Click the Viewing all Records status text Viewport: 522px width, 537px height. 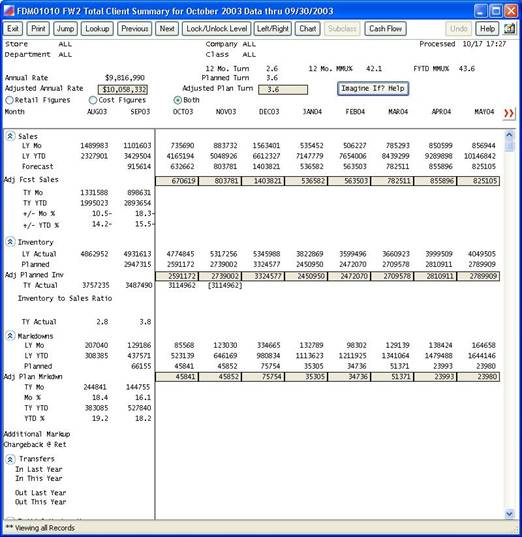tap(40, 528)
